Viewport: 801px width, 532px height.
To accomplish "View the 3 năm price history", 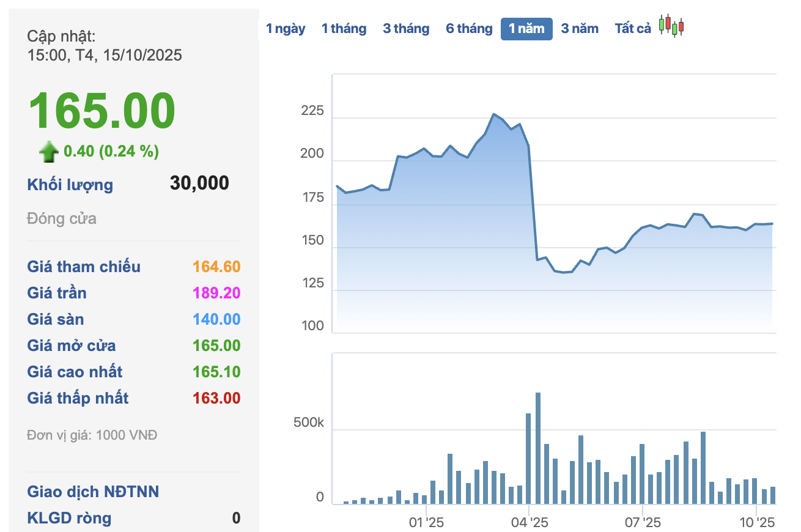I will 580,29.
